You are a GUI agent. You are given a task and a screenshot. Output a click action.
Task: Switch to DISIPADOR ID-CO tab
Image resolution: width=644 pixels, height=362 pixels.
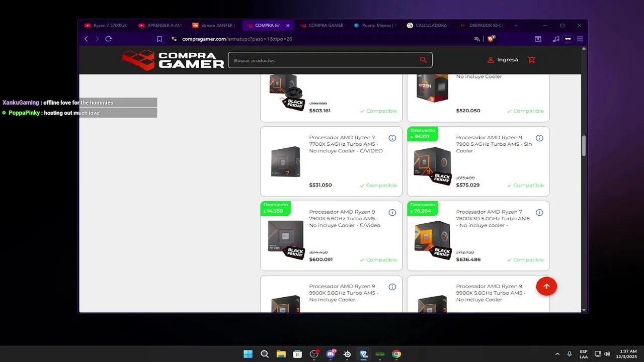483,26
